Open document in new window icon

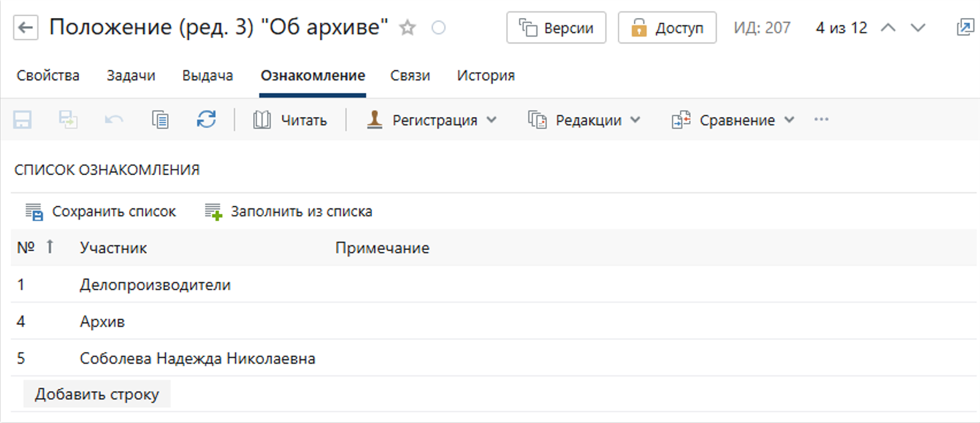(965, 28)
